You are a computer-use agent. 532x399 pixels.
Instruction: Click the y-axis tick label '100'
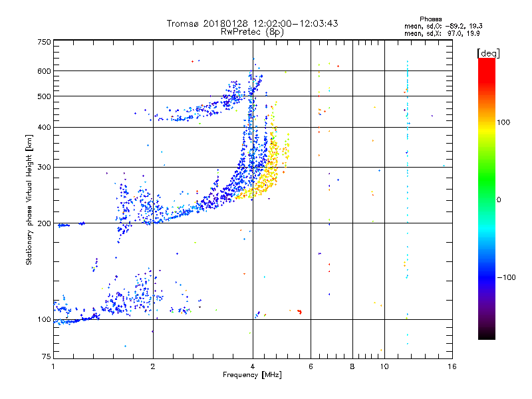click(x=44, y=320)
